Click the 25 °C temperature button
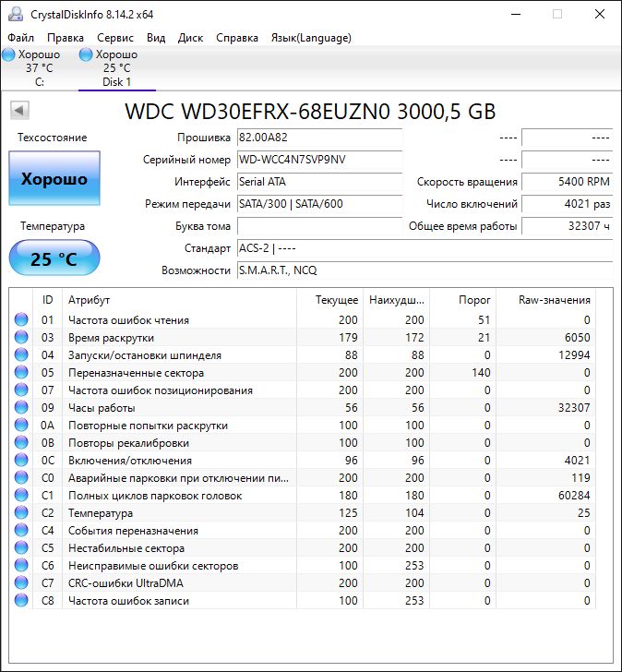This screenshot has height=672, width=622. click(54, 258)
